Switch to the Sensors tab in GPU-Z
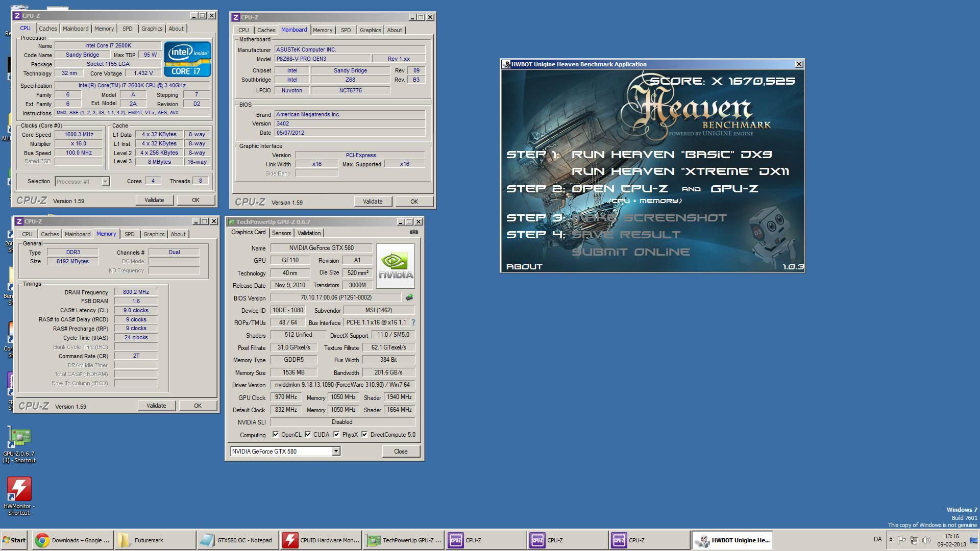This screenshot has height=551, width=980. click(x=281, y=233)
